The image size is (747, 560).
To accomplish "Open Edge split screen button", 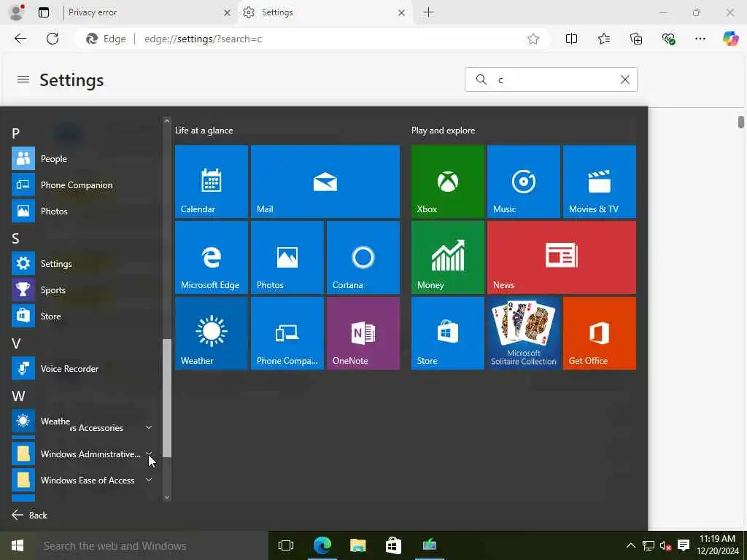I will point(571,39).
